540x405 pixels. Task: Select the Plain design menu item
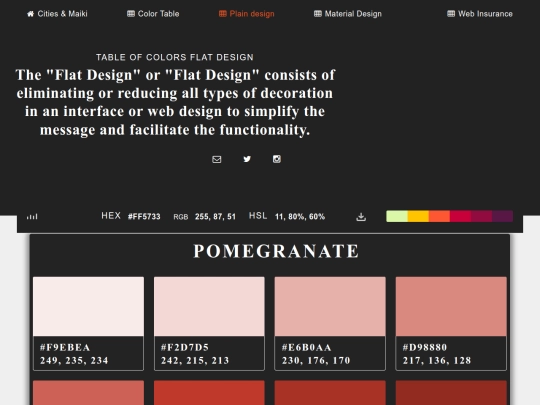pyautogui.click(x=247, y=14)
